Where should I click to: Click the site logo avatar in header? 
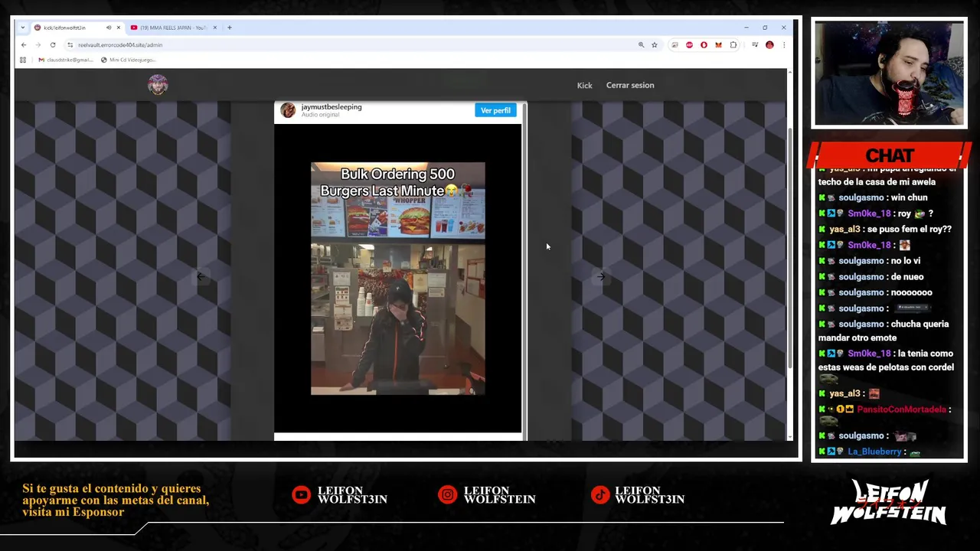(x=158, y=85)
